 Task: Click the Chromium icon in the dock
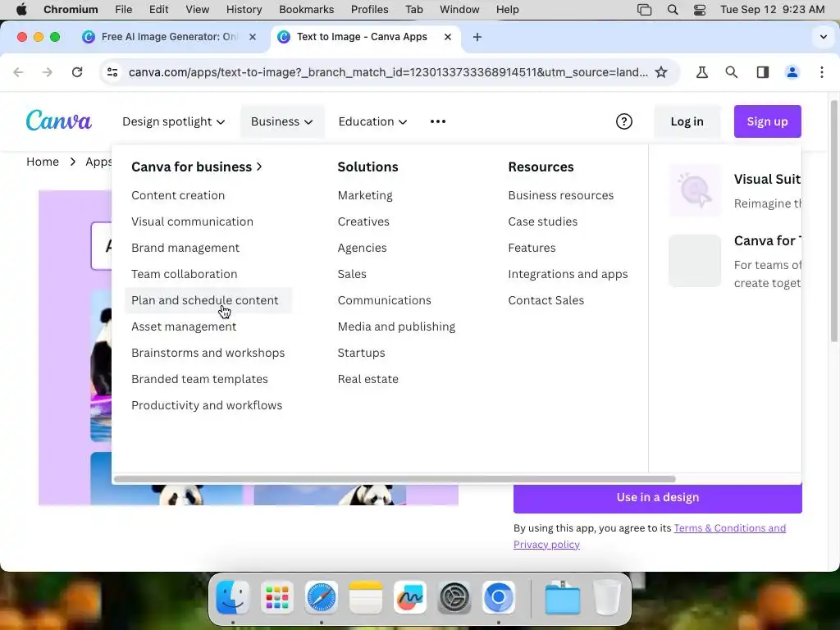pos(498,597)
